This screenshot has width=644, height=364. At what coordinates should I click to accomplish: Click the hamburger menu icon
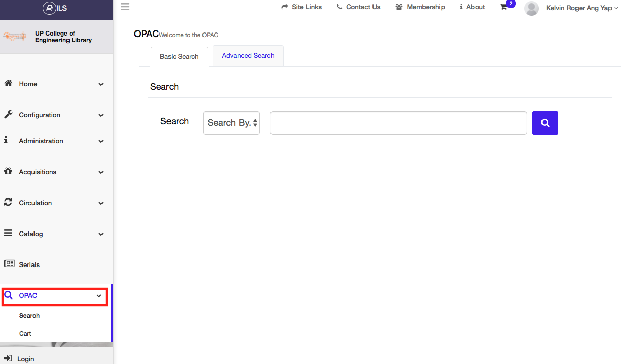[x=125, y=7]
